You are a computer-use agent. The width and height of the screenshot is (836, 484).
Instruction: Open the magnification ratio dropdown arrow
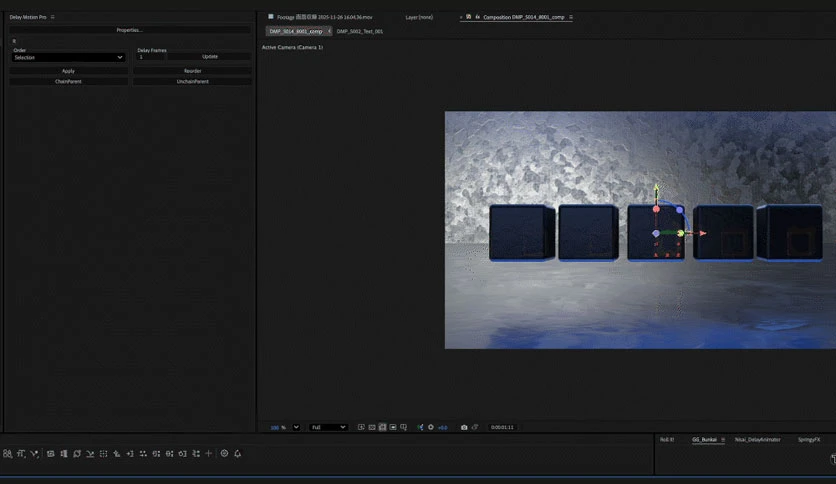pyautogui.click(x=296, y=427)
